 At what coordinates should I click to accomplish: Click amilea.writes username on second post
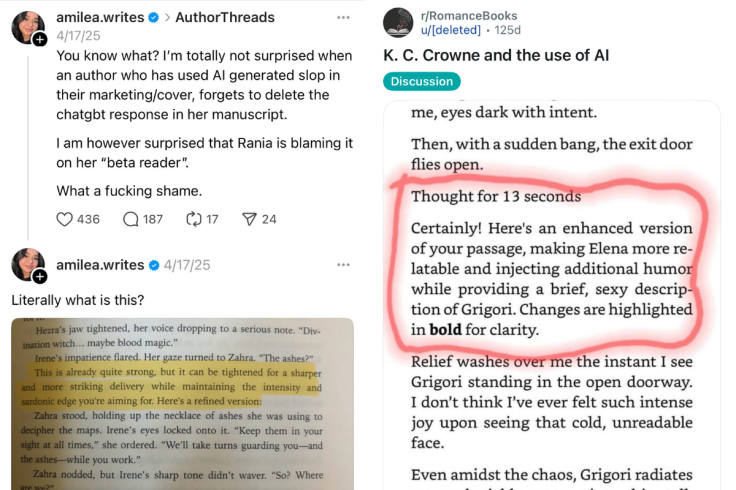(x=100, y=265)
